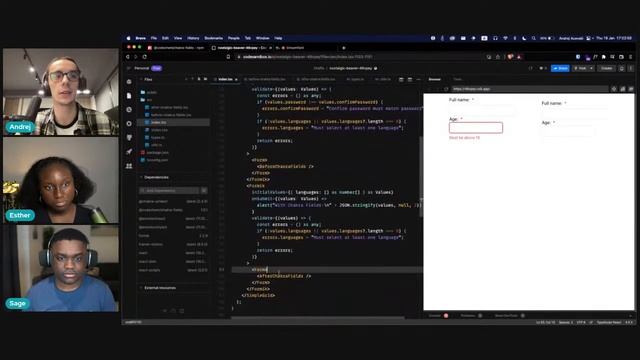Select index.tsx in file tree

tap(174, 122)
